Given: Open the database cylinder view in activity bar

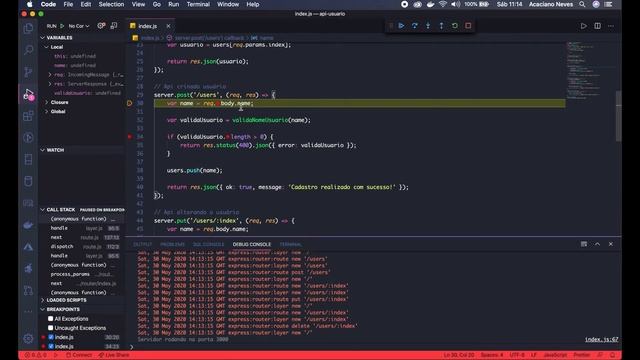Looking at the screenshot, I should 28,181.
